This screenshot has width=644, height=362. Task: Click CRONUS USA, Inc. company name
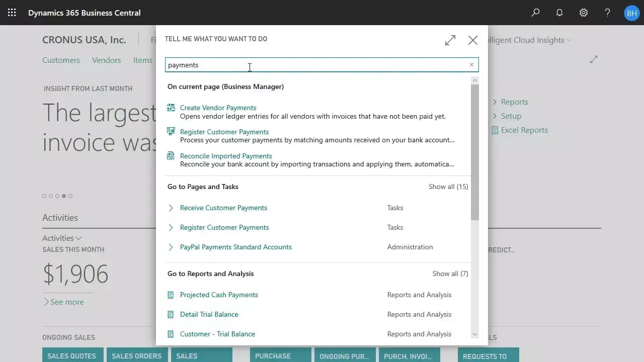click(84, 40)
